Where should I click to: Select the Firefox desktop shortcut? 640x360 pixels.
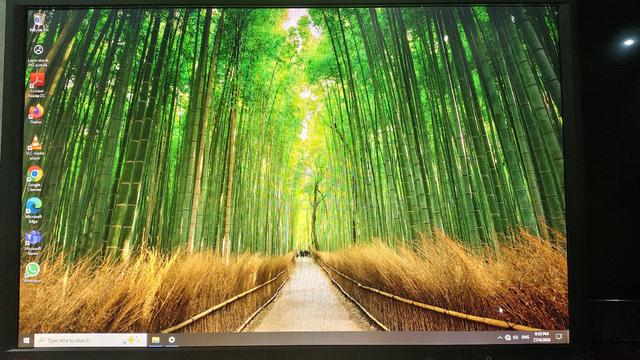tap(36, 114)
